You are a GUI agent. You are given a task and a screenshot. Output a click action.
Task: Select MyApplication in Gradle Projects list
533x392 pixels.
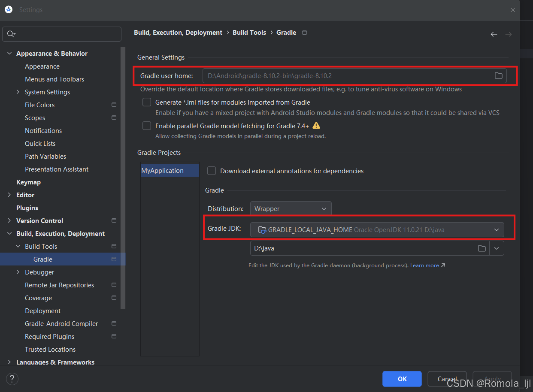pyautogui.click(x=170, y=171)
